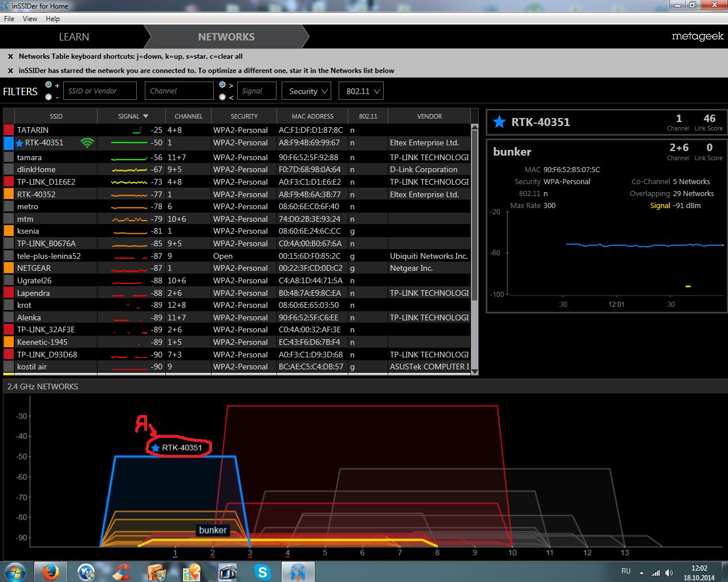Click the Co-Channel 5 Networks text

pos(670,182)
